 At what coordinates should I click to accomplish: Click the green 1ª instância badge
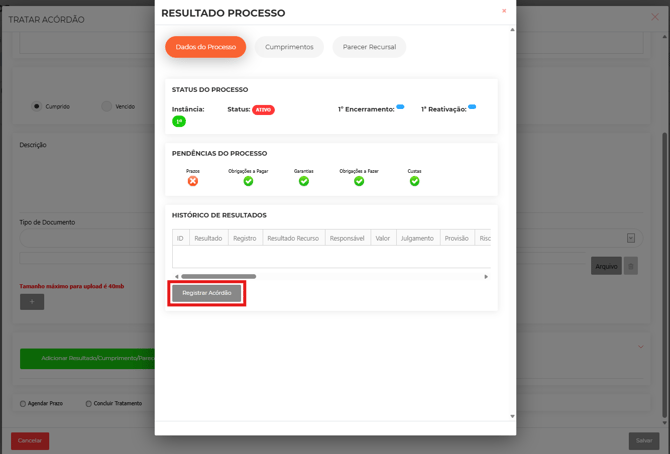(179, 121)
